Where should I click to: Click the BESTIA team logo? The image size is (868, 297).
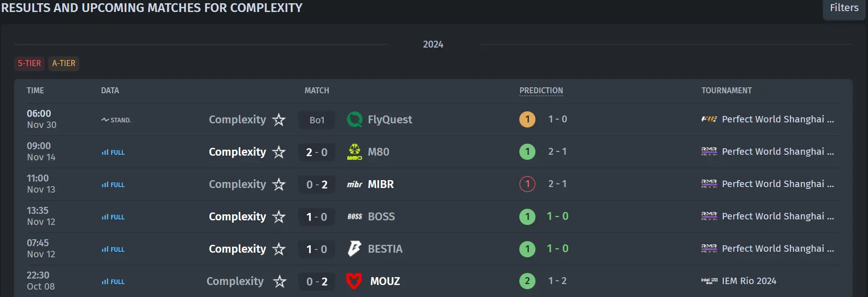[354, 249]
